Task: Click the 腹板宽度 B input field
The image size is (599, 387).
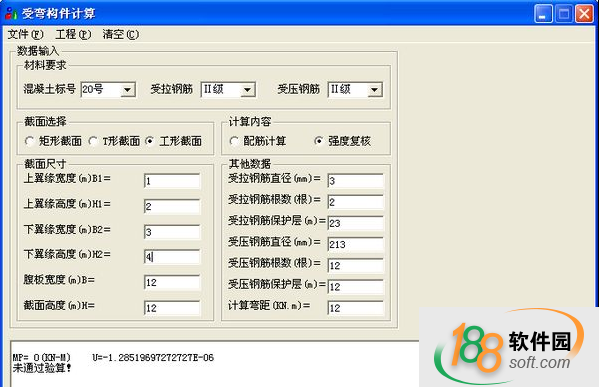Action: 172,283
